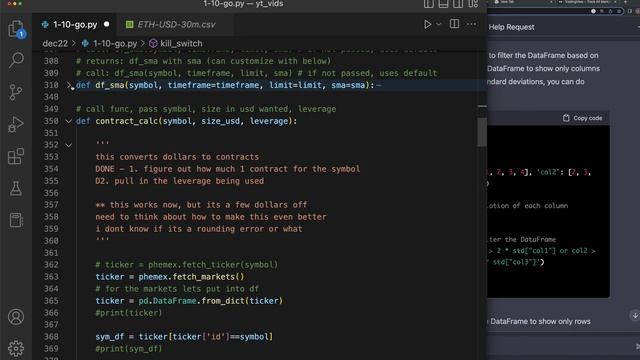Click 'contract_calc' function name on line 350
640x360 pixels.
pyautogui.click(x=126, y=121)
